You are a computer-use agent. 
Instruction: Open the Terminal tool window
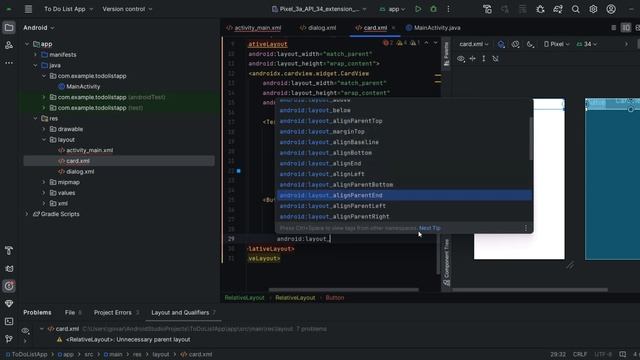coord(9,321)
